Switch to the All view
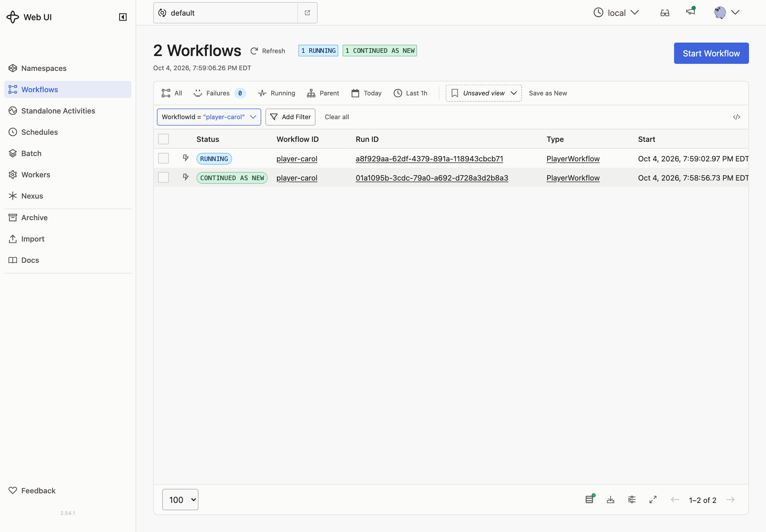The height and width of the screenshot is (532, 766). tap(172, 93)
